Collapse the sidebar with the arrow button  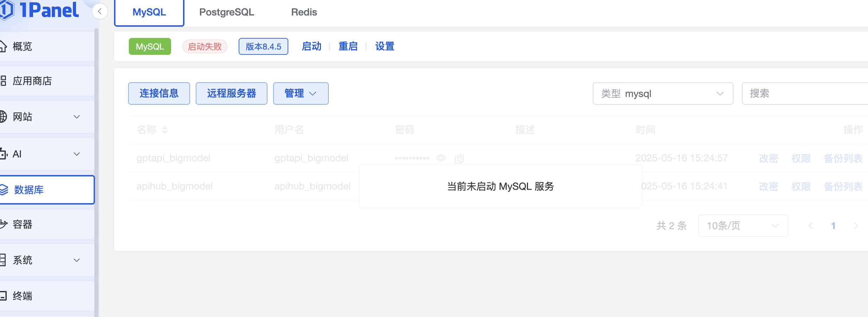click(x=100, y=12)
